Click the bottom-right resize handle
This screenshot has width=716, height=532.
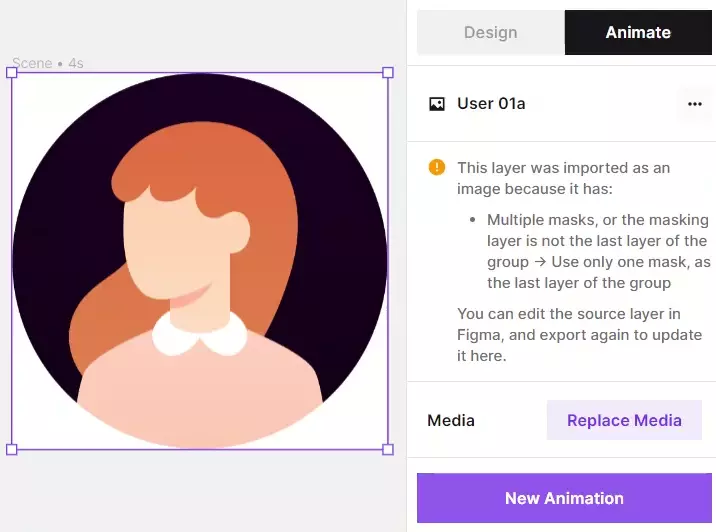388,449
